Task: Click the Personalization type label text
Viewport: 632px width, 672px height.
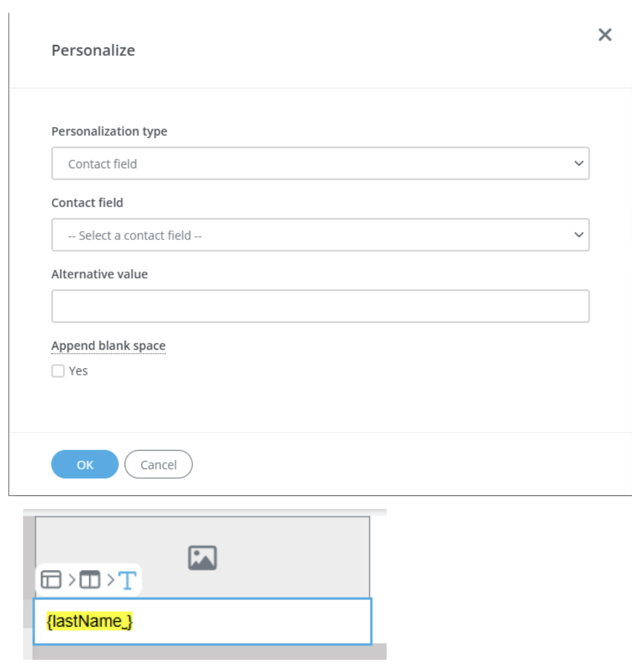Action: click(109, 132)
